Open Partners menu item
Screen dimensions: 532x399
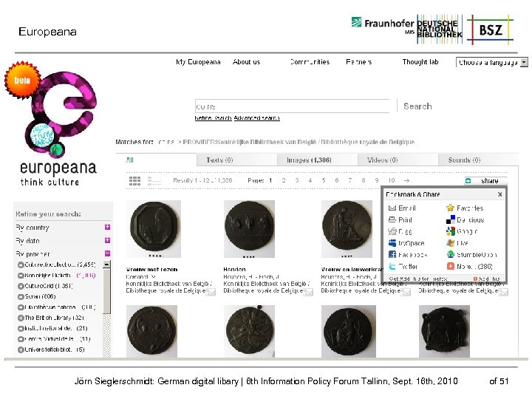pyautogui.click(x=358, y=62)
